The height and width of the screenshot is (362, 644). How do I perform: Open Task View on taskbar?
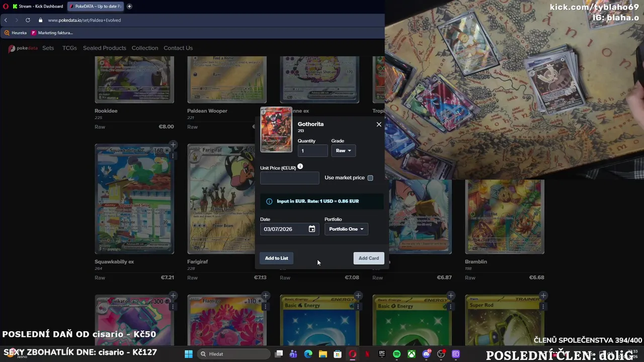coord(279,354)
